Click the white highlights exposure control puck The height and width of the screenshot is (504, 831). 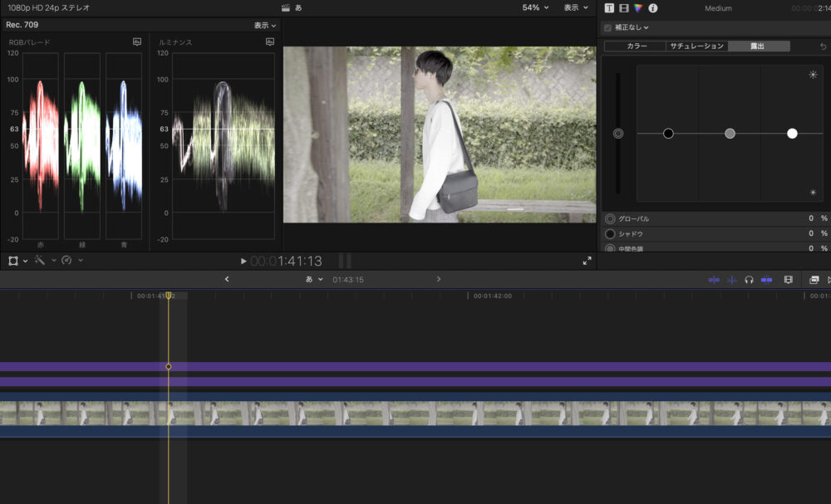click(x=792, y=133)
